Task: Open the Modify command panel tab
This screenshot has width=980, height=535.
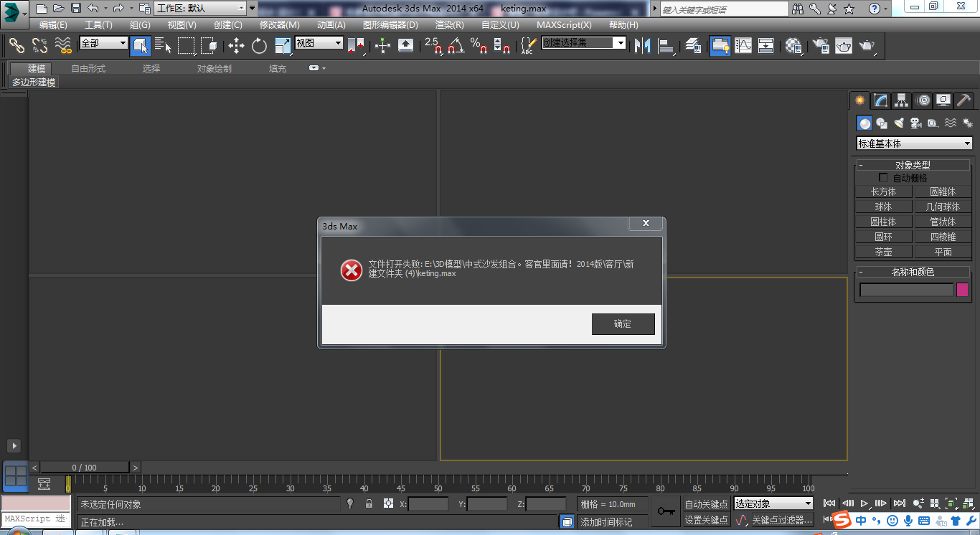Action: click(x=881, y=100)
